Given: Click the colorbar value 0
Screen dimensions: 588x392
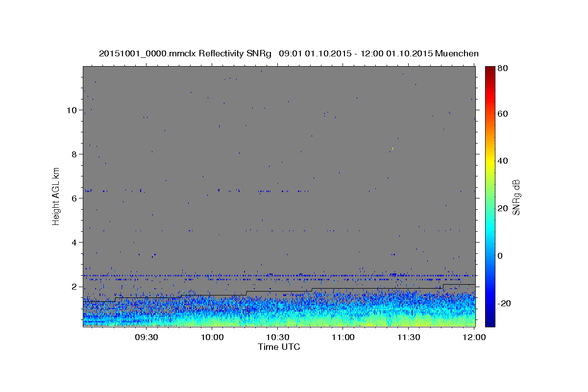Looking at the screenshot, I should pyautogui.click(x=500, y=256).
